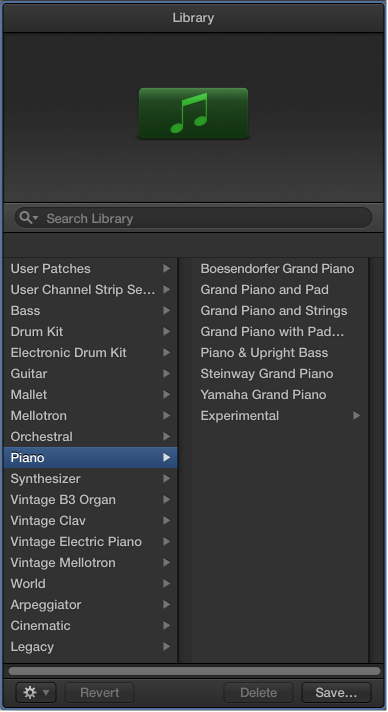Expand the User Channel Strip arrow
The height and width of the screenshot is (712, 388).
point(167,289)
